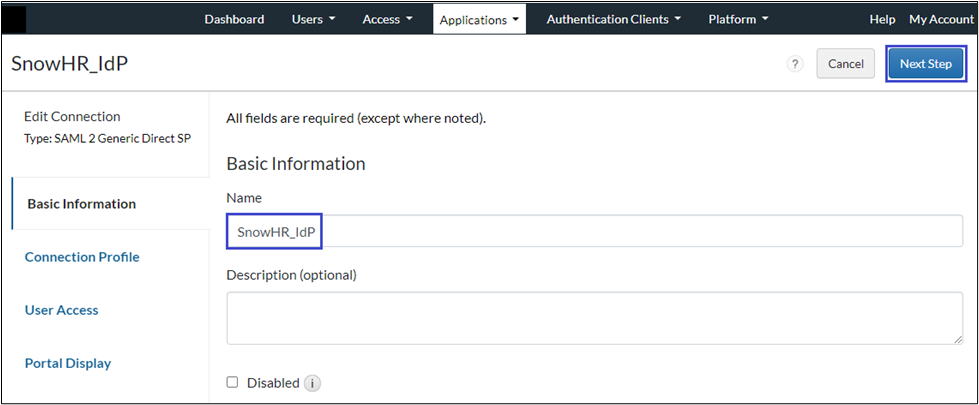This screenshot has height=405, width=979.
Task: Open My Account in the top bar
Action: (940, 19)
